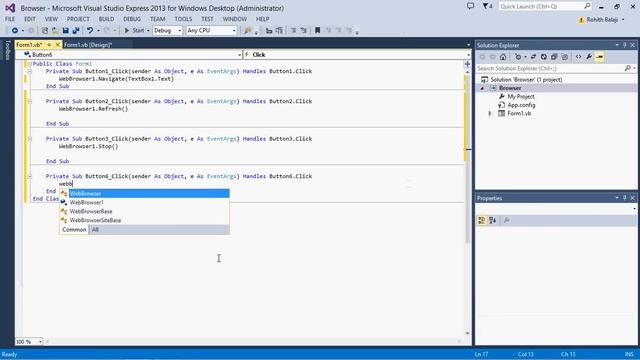Collapse the Button1_Click sub outline
The height and width of the screenshot is (360, 640).
(29, 71)
